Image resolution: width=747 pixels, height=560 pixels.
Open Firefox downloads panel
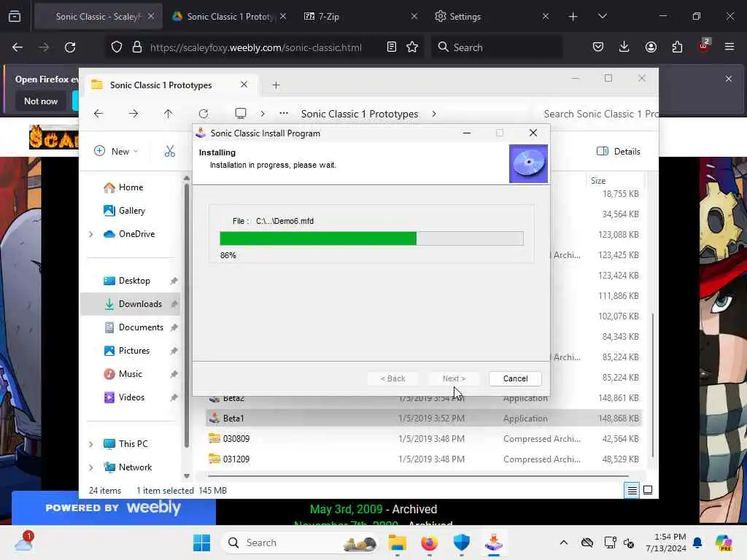click(x=624, y=47)
